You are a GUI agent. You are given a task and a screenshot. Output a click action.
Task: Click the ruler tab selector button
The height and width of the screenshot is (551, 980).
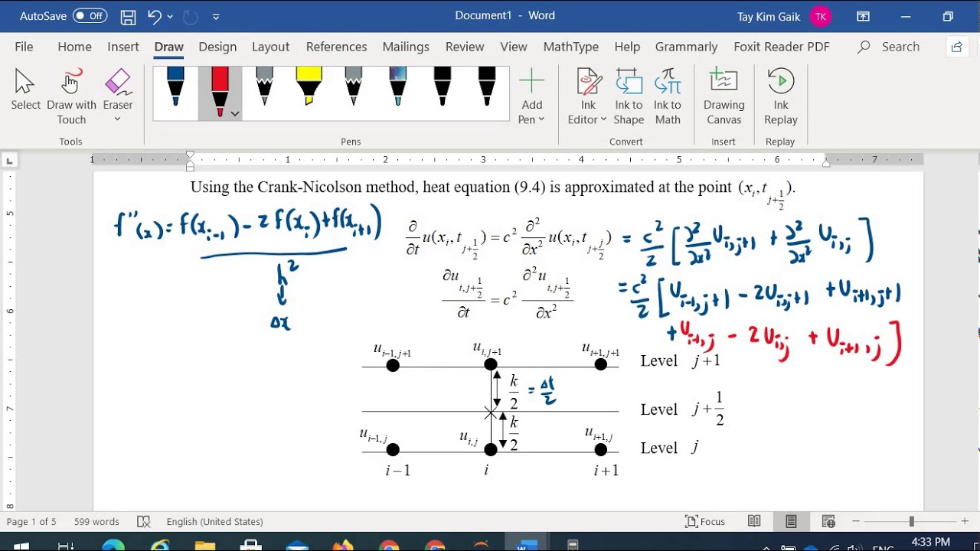click(x=9, y=161)
